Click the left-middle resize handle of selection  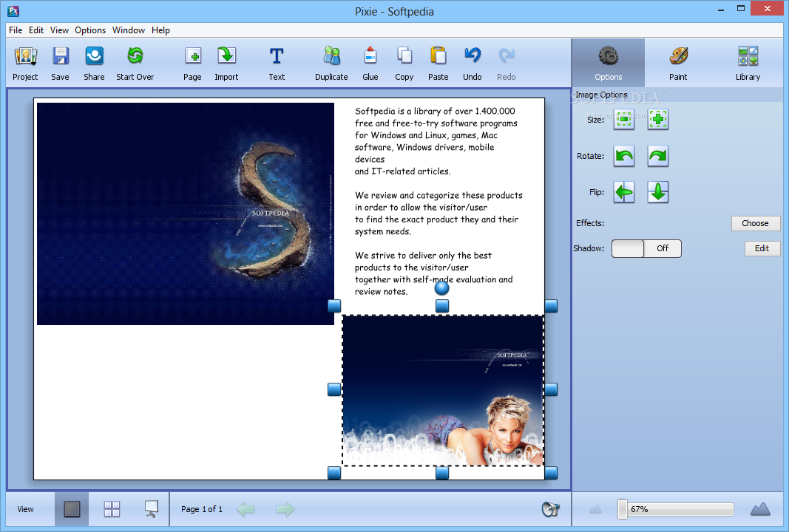(334, 389)
